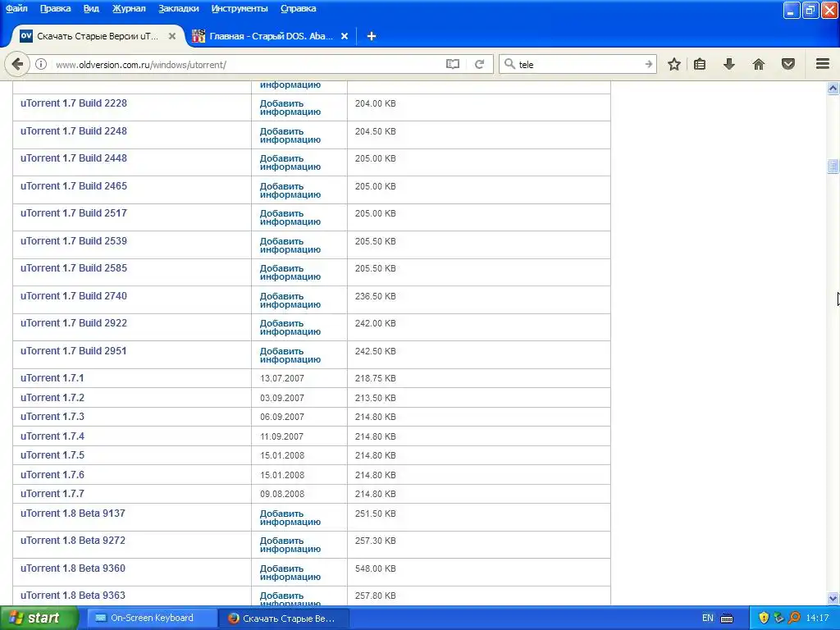Open uTorrent 1.7 Build 2740 link
The image size is (840, 630).
click(x=73, y=295)
